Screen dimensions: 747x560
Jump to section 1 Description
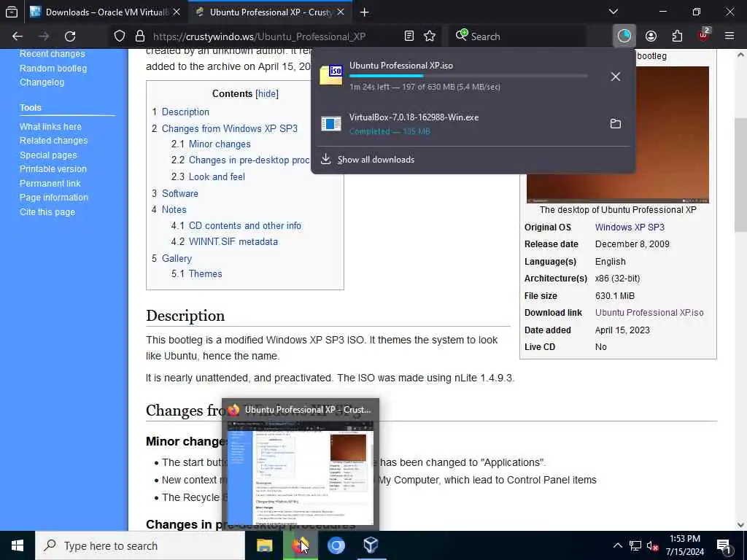[x=185, y=112]
